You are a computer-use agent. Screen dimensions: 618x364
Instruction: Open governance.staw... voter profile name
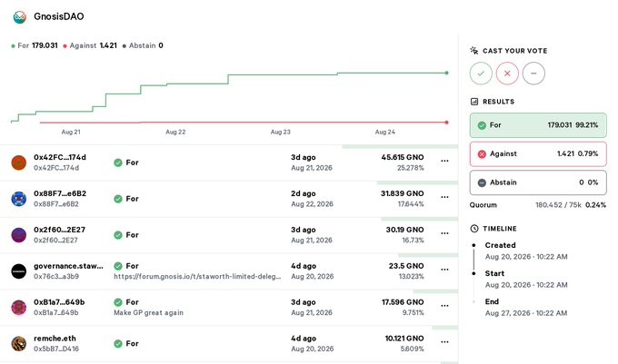[68, 266]
